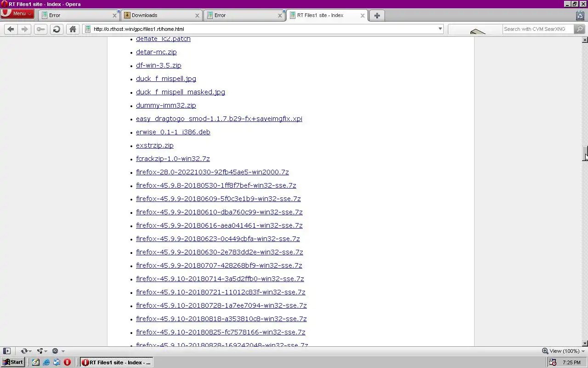The height and width of the screenshot is (368, 588).
Task: Close the first Error tab
Action: point(114,15)
